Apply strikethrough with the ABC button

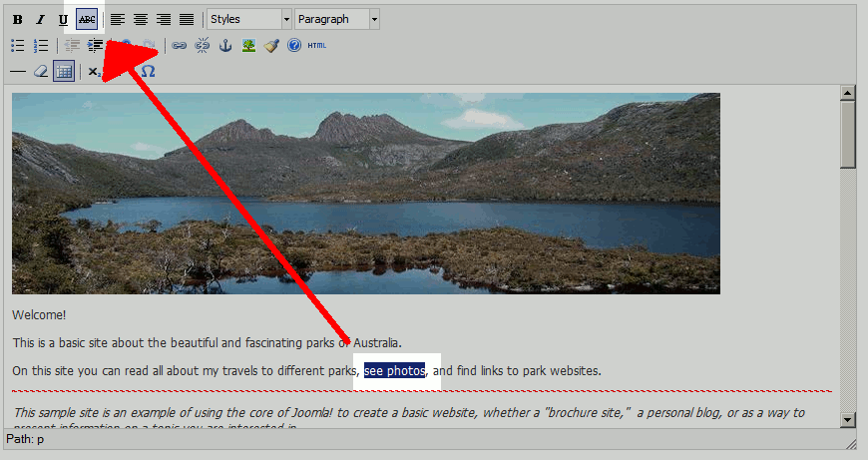click(x=87, y=19)
